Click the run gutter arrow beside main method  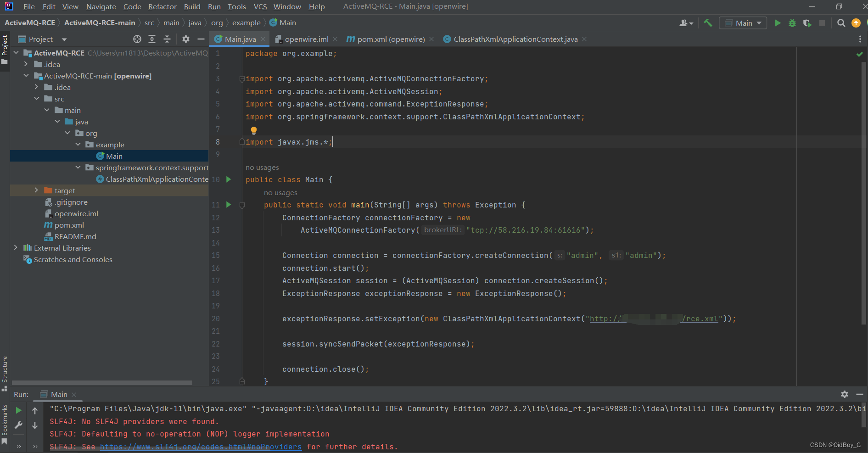tap(229, 205)
